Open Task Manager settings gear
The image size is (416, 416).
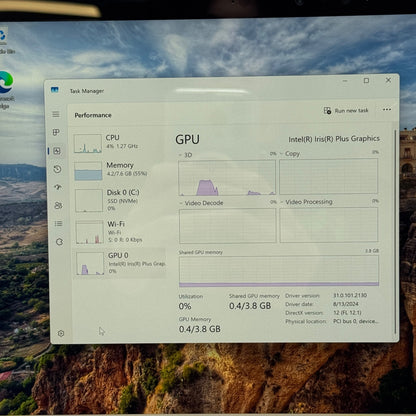pos(61,333)
